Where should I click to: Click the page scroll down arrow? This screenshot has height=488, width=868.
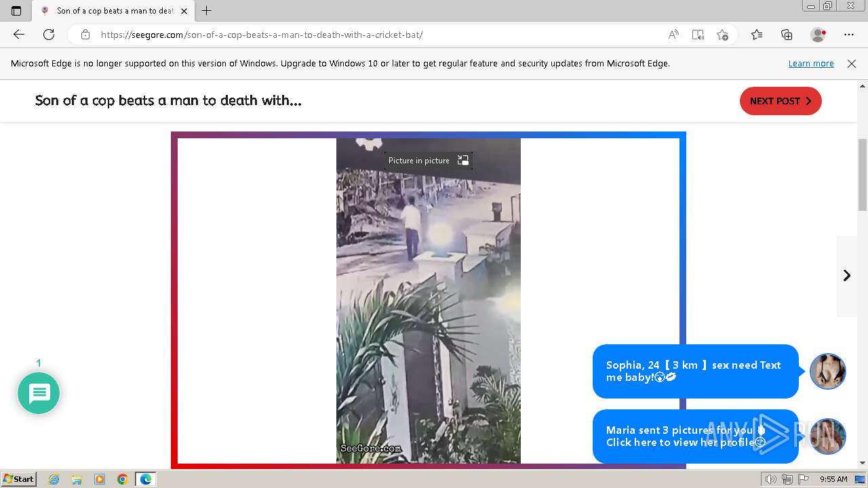[863, 463]
